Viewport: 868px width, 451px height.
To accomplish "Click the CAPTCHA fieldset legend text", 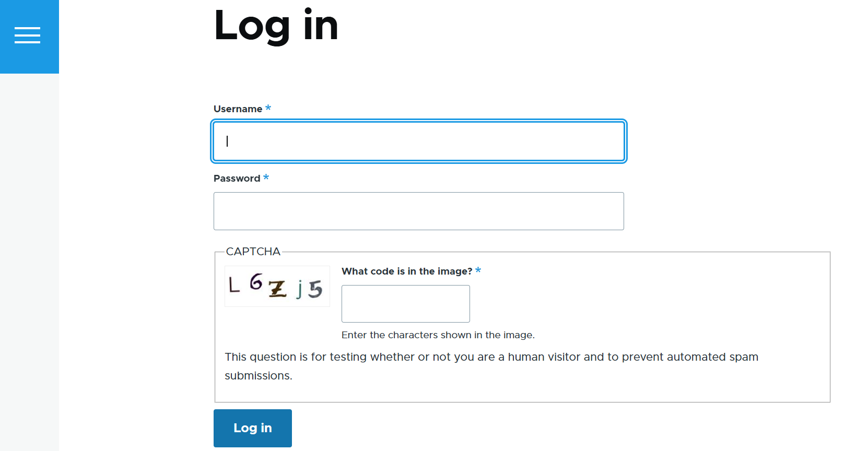I will [253, 252].
